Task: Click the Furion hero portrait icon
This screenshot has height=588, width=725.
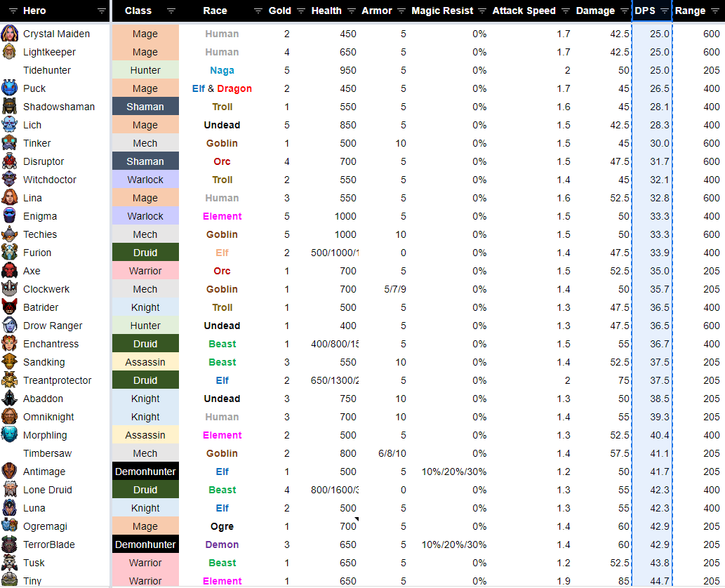Action: [9, 253]
